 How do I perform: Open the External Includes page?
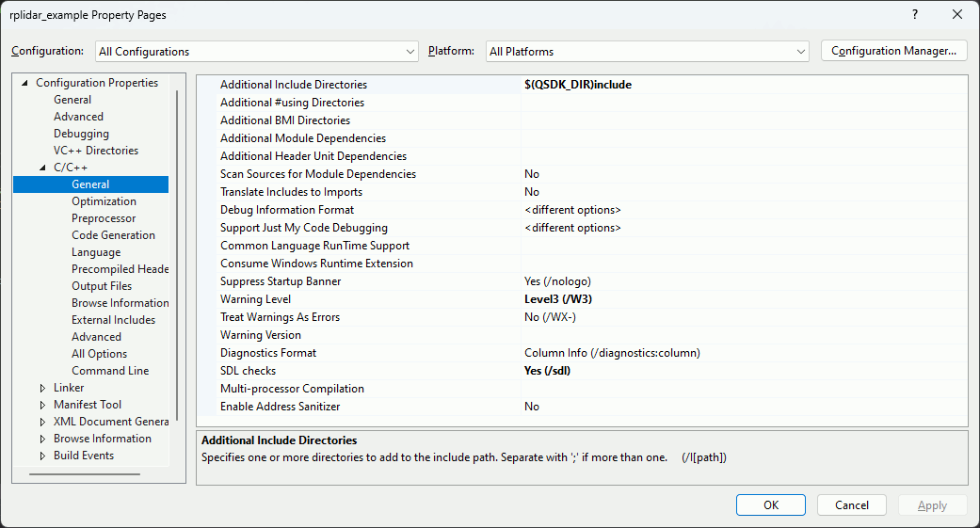(113, 319)
